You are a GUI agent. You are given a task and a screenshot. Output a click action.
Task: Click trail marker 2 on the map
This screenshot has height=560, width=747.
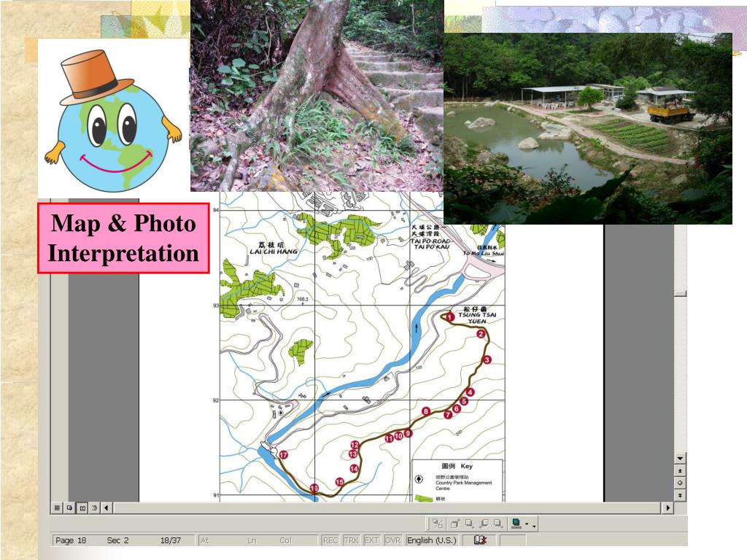481,334
